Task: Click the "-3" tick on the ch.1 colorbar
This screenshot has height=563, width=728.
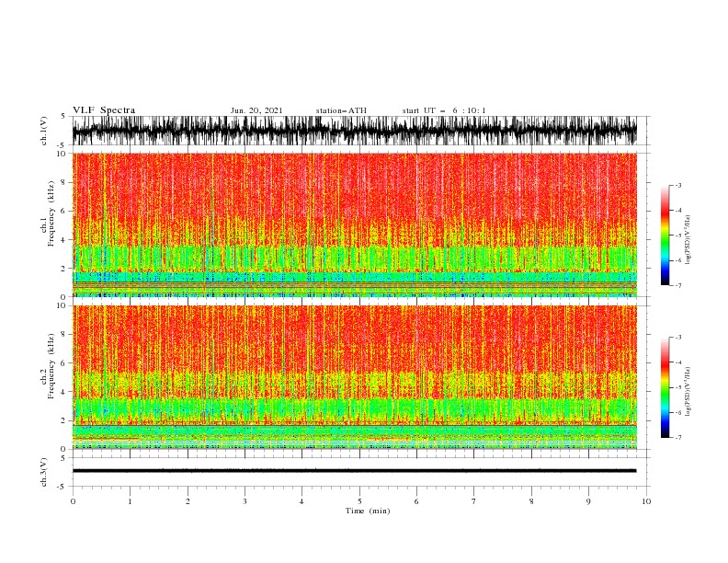Action: [677, 185]
